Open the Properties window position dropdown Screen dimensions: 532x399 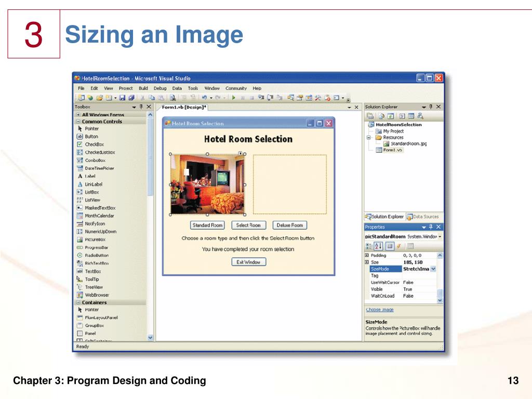[424, 227]
